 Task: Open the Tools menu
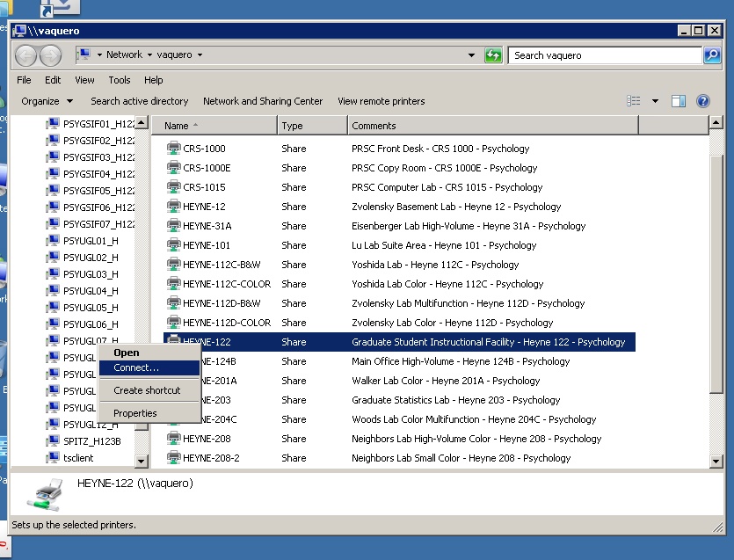click(x=120, y=80)
